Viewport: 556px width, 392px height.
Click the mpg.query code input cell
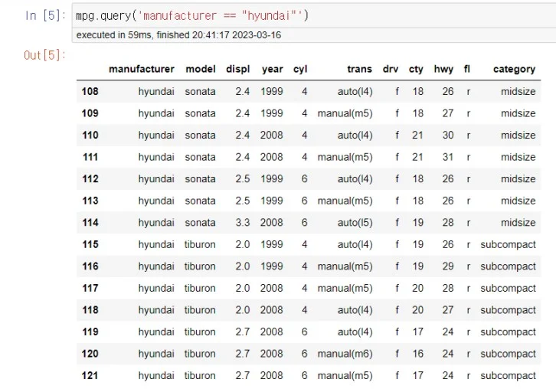coord(314,15)
